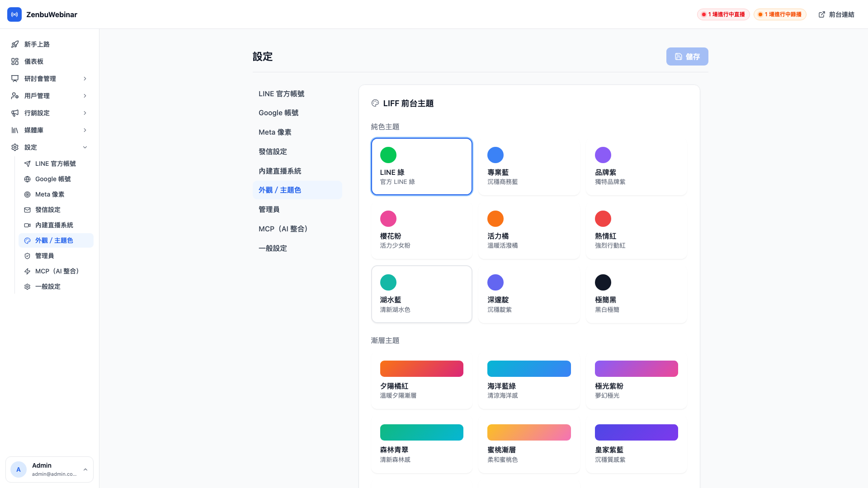This screenshot has height=488, width=868.
Task: Open the Google 帳號 settings tab
Action: coord(297,113)
